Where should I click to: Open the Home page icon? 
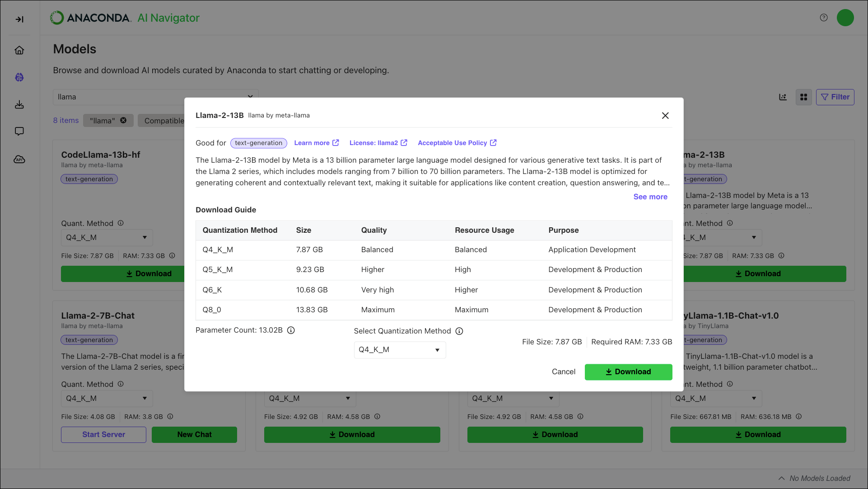tap(19, 50)
